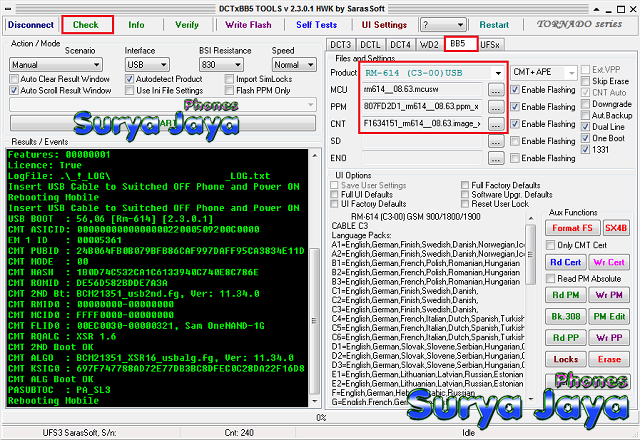The width and height of the screenshot is (640, 440).
Task: Switch to the DCTL tab
Action: click(x=370, y=44)
